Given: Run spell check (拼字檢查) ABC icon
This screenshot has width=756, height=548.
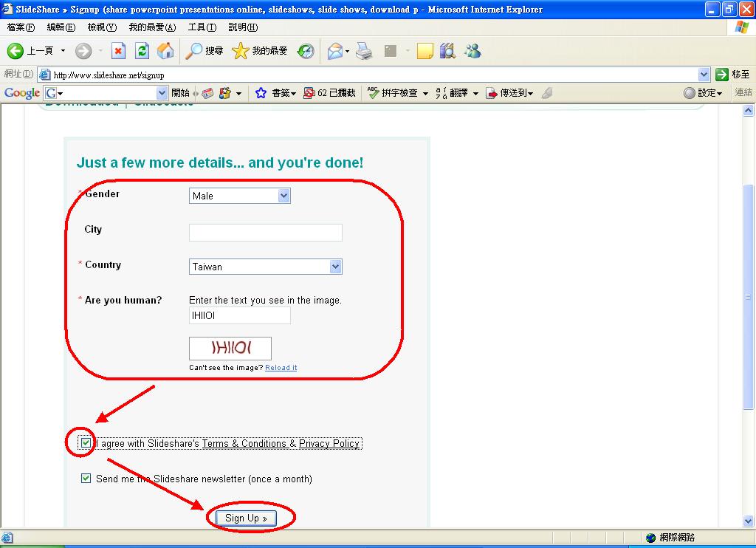Looking at the screenshot, I should 373,92.
